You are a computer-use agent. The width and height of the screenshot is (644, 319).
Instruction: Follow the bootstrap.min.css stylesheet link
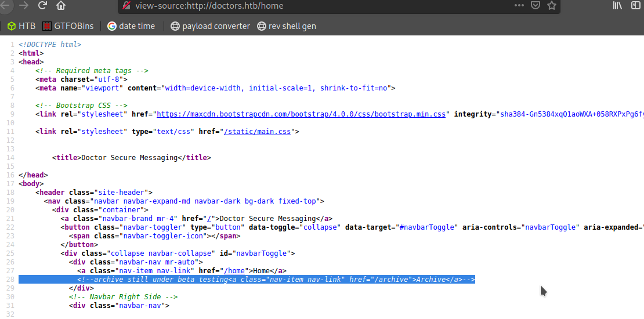[301, 114]
